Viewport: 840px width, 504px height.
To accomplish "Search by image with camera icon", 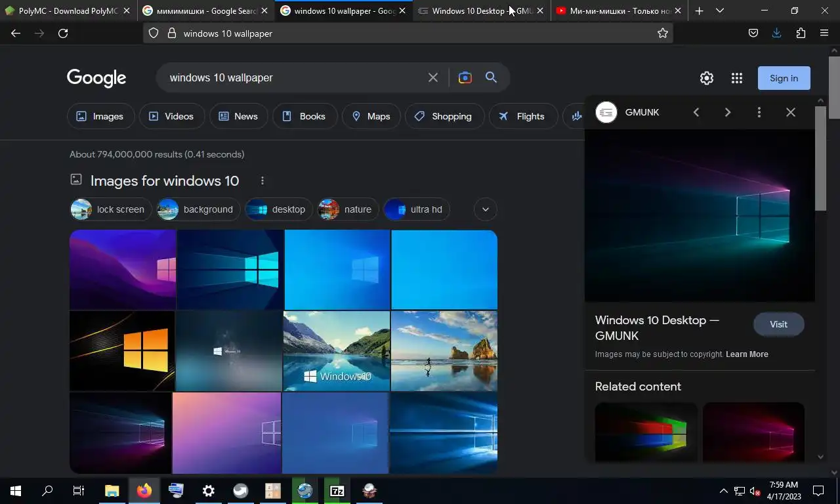I will point(465,77).
